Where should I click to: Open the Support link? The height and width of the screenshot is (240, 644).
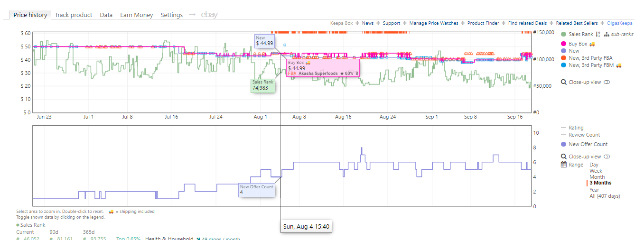tap(392, 23)
